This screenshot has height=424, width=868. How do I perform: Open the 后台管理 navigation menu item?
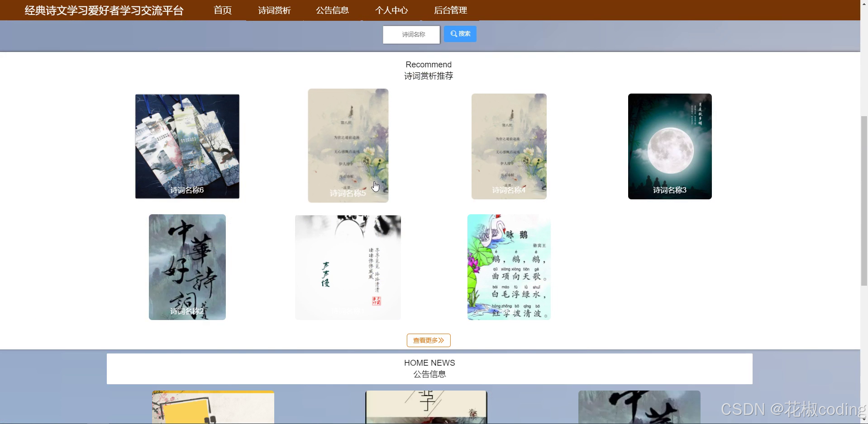pos(450,10)
